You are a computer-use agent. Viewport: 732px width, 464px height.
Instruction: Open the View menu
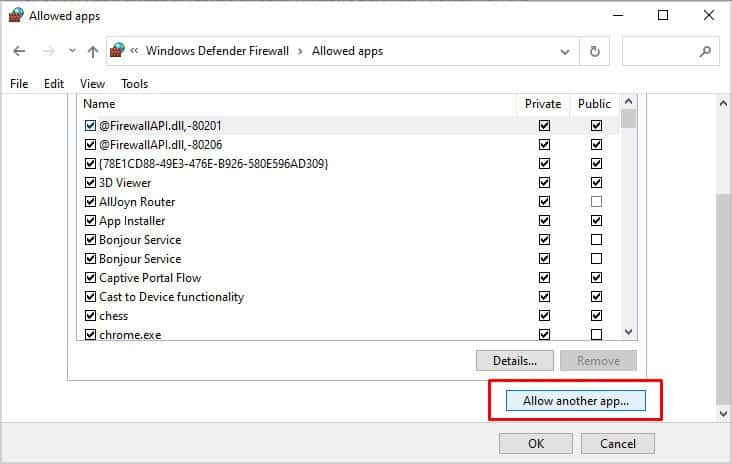pyautogui.click(x=92, y=84)
